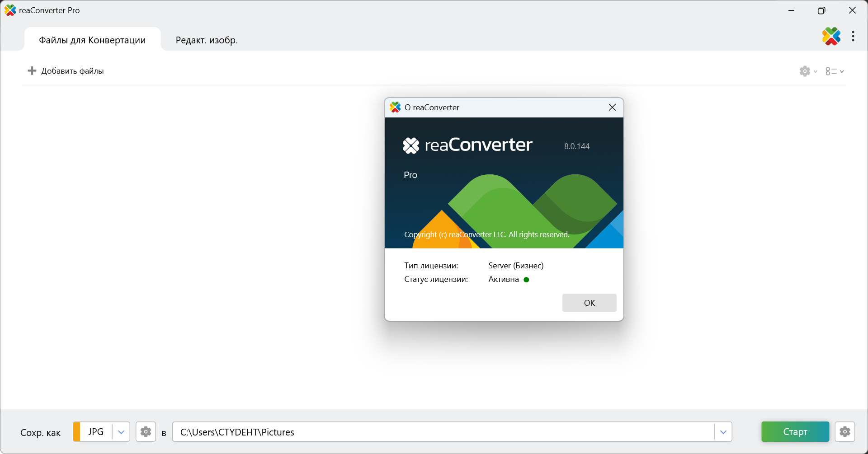Switch to the Редакт. изобр. tab
Viewport: 868px width, 454px height.
207,40
